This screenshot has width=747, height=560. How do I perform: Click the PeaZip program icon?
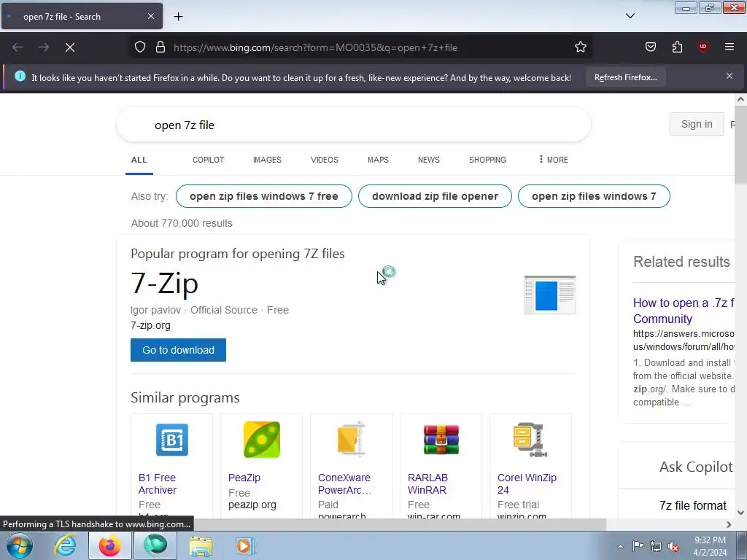tap(262, 440)
